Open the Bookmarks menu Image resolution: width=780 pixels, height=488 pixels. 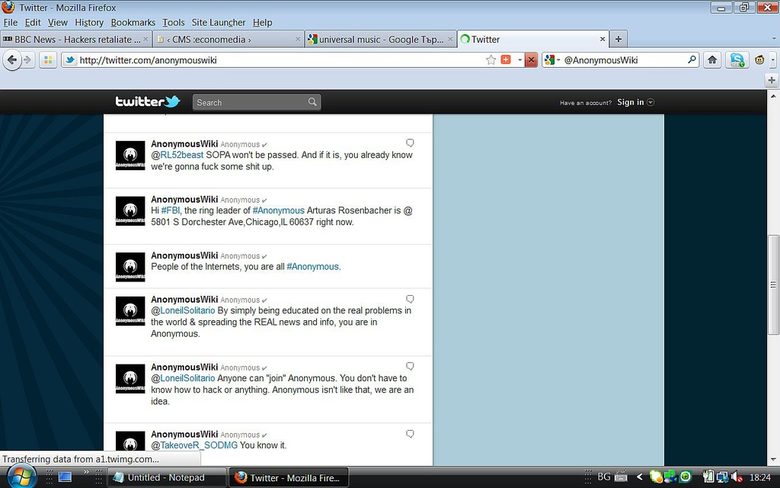point(133,22)
